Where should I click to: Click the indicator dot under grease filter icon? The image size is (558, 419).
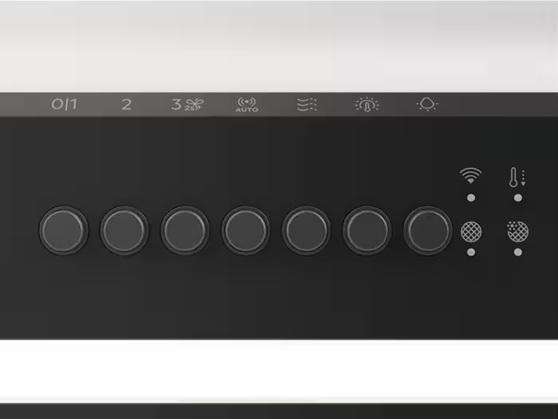(x=471, y=252)
